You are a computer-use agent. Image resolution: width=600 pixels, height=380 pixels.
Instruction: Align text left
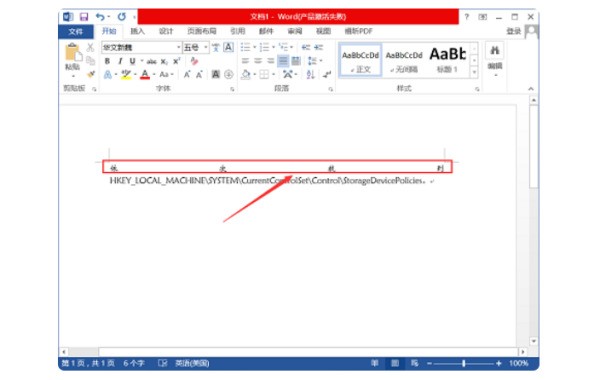pyautogui.click(x=245, y=61)
